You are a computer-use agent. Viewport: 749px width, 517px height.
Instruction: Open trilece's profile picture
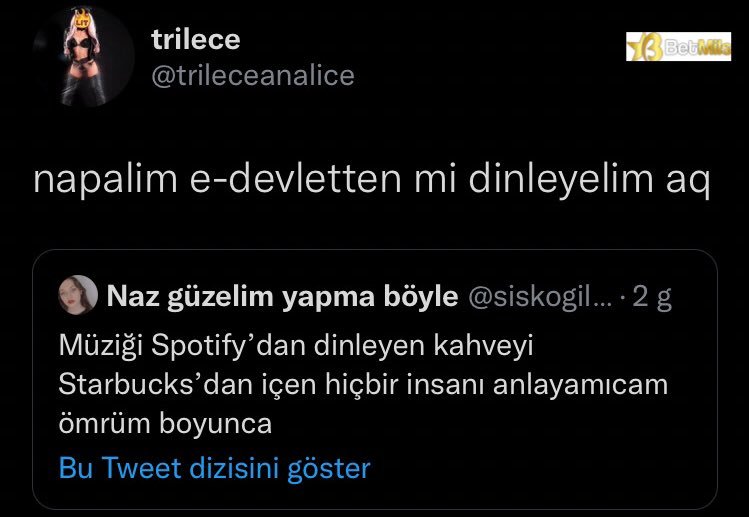[x=83, y=56]
